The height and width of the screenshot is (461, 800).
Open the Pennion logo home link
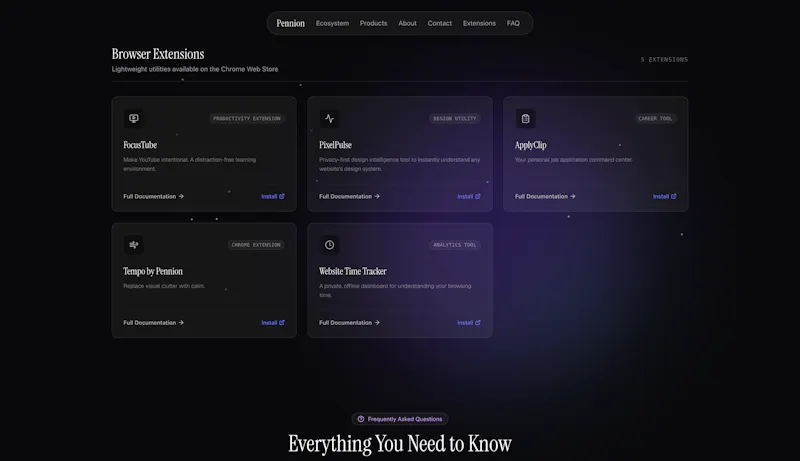(x=290, y=23)
